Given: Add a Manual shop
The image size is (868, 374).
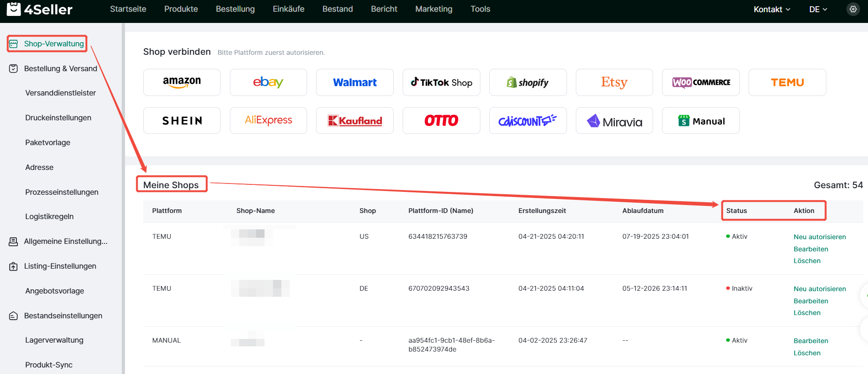Looking at the screenshot, I should pyautogui.click(x=701, y=121).
